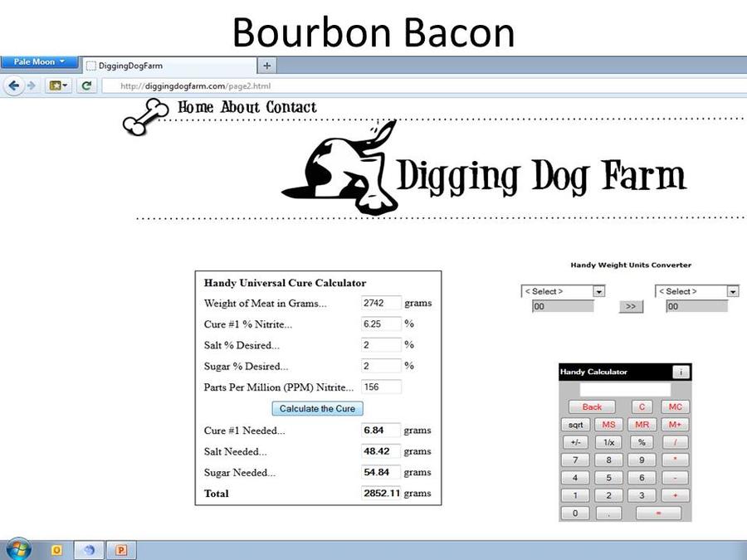Viewport: 747px width, 560px height.
Task: Click the Salt % Desired input field
Action: tap(381, 344)
